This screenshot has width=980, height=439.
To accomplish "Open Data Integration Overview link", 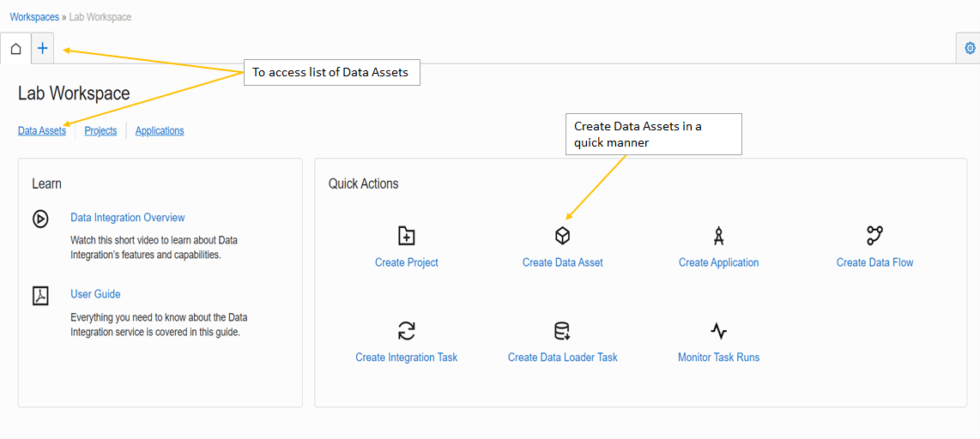I will pyautogui.click(x=128, y=218).
